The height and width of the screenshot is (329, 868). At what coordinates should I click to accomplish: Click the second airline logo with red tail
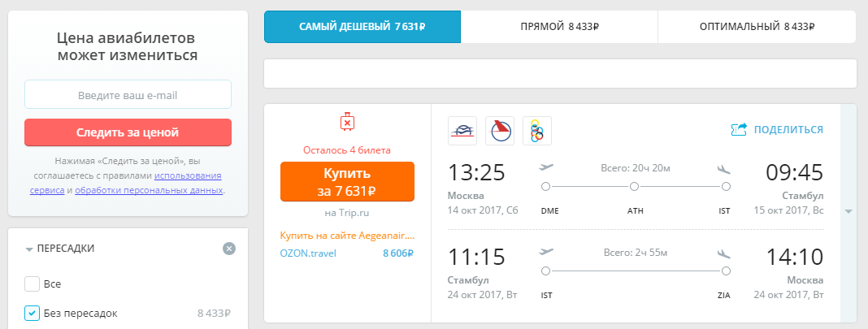pyautogui.click(x=500, y=131)
